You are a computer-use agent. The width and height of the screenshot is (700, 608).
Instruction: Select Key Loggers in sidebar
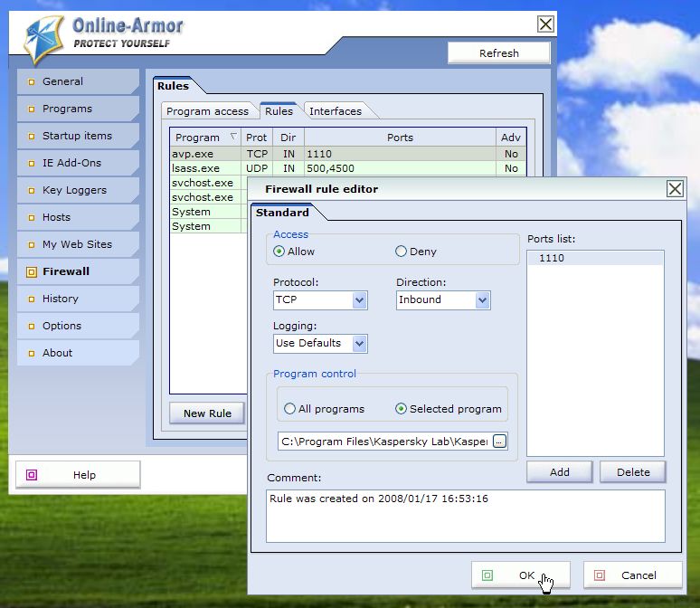click(x=78, y=190)
